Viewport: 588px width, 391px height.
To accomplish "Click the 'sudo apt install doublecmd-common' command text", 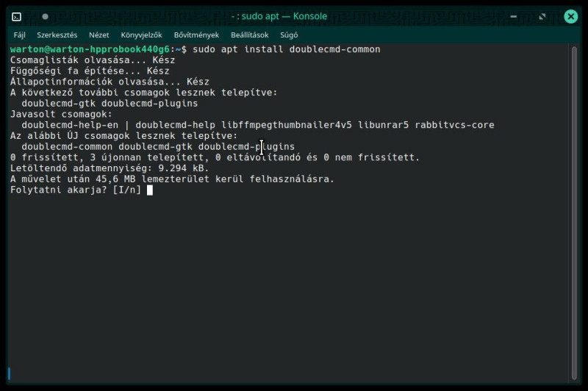I will pos(287,49).
